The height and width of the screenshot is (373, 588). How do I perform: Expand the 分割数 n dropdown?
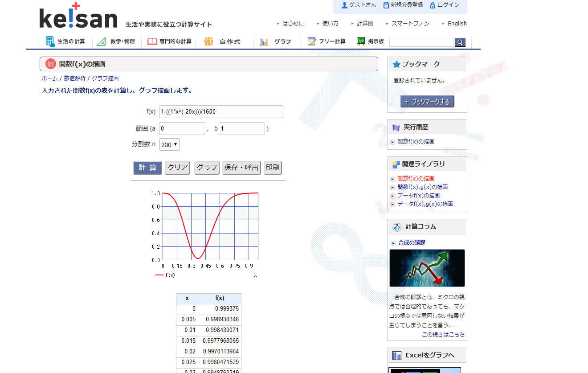pos(169,144)
